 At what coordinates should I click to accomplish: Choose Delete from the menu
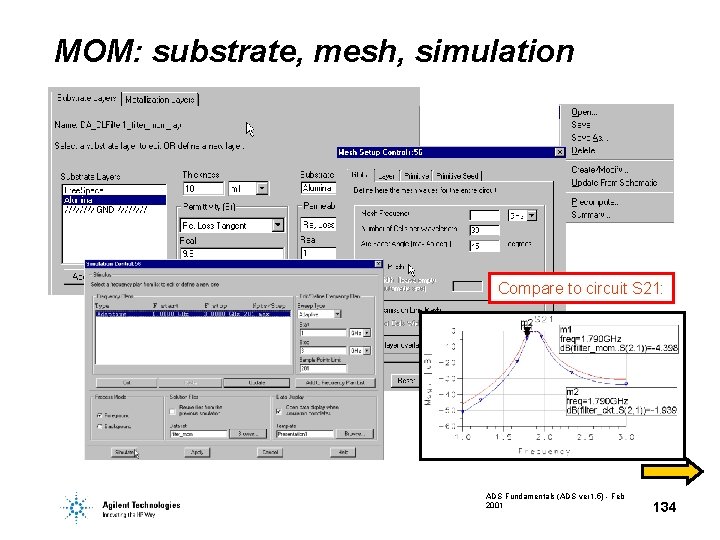(x=583, y=150)
